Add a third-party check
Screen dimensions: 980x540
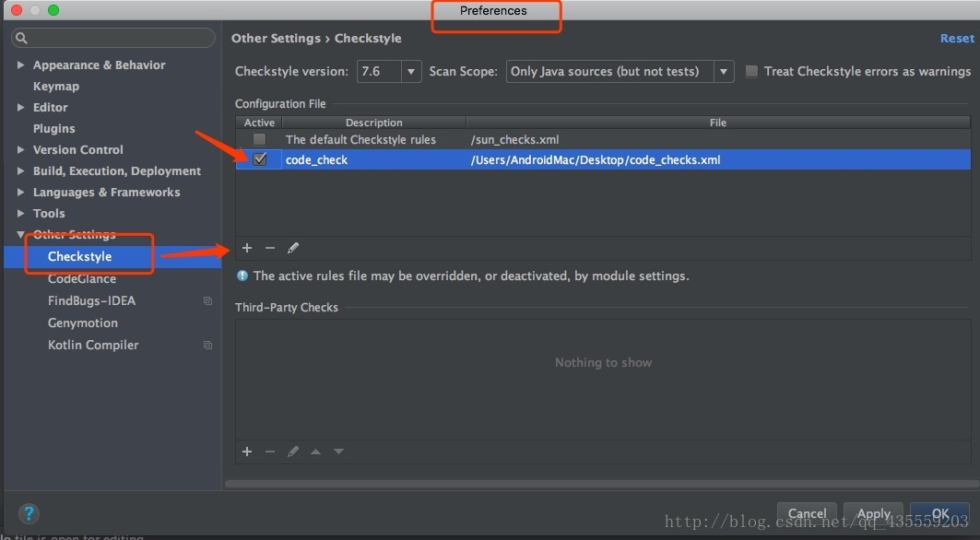247,452
